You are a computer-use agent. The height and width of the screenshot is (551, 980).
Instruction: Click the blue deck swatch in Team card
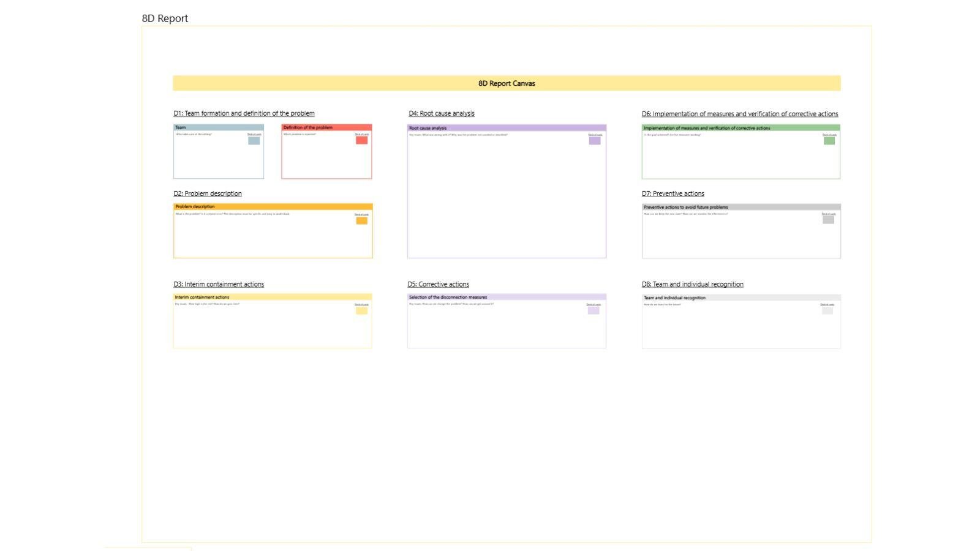point(254,141)
